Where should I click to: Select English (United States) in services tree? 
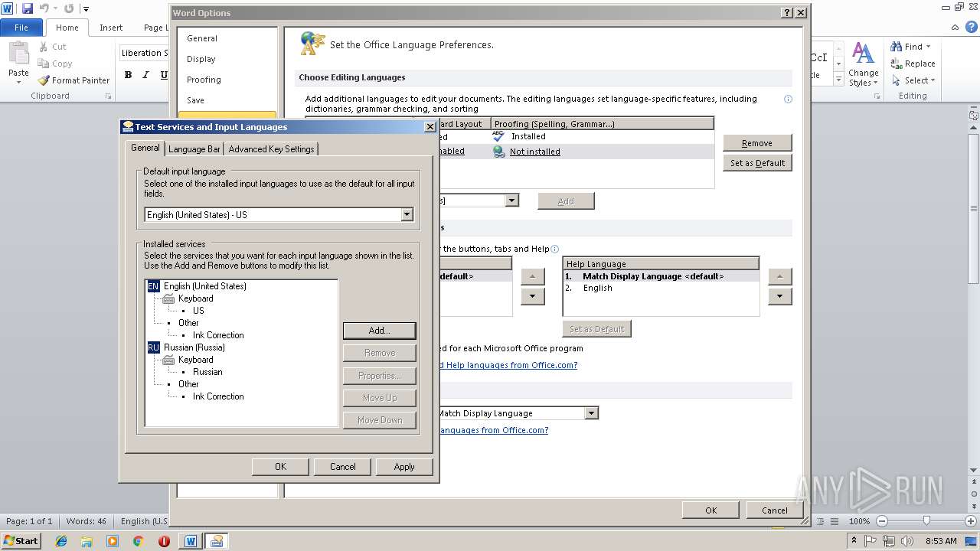coord(204,286)
